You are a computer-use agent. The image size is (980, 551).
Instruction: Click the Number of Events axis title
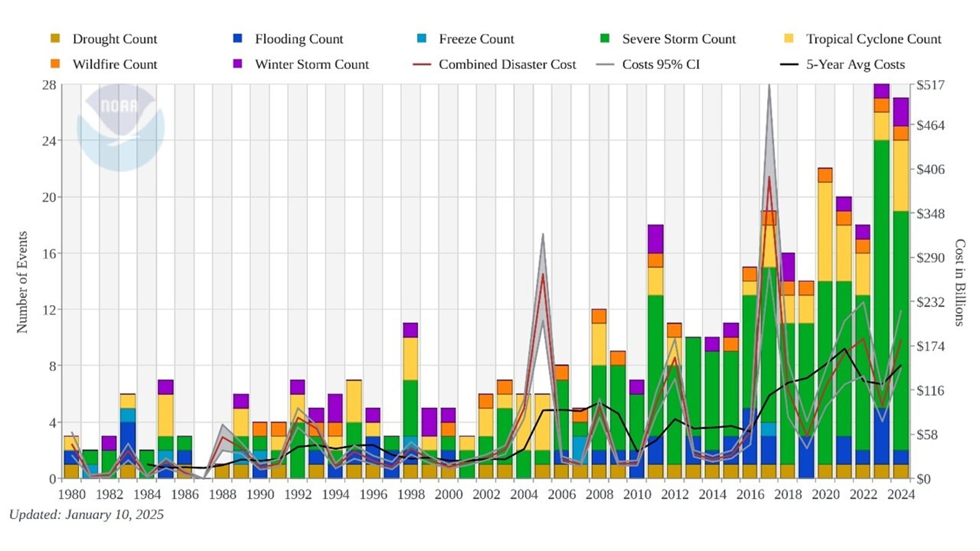(22, 282)
